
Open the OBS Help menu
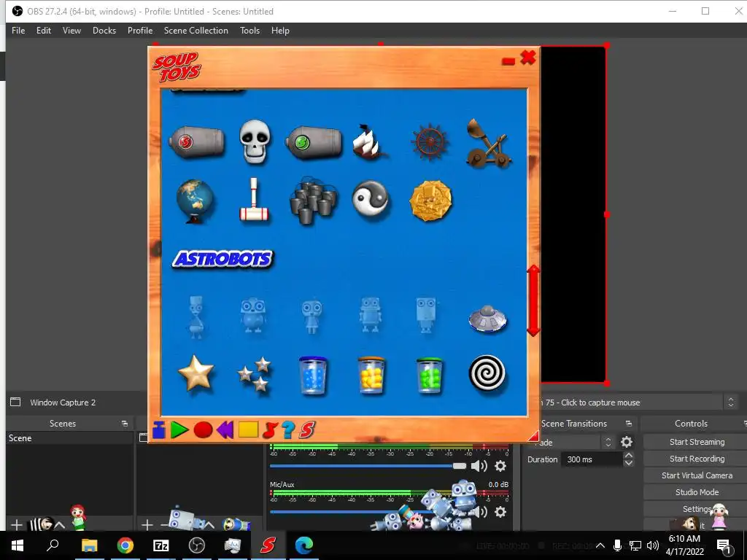point(280,31)
